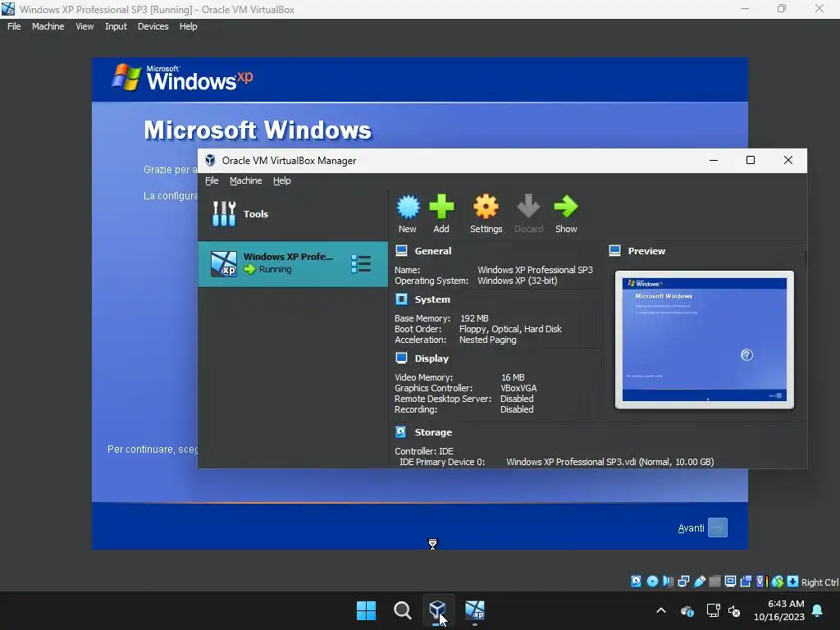Click the Base Memory value 192 MB
The height and width of the screenshot is (630, 840).
click(474, 318)
